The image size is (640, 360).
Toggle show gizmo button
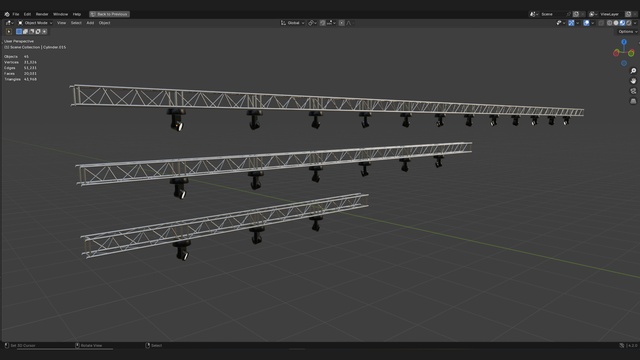pos(571,23)
